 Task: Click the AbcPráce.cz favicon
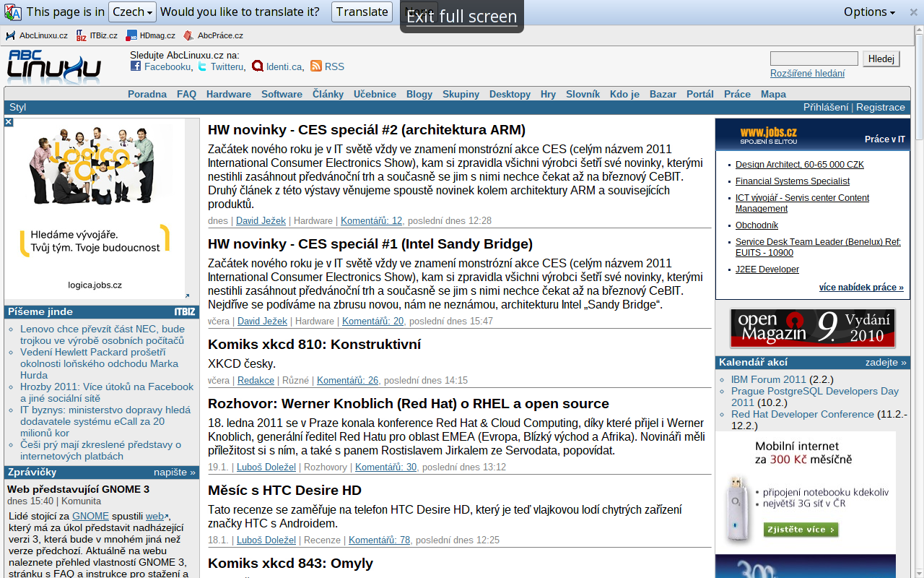(x=188, y=35)
